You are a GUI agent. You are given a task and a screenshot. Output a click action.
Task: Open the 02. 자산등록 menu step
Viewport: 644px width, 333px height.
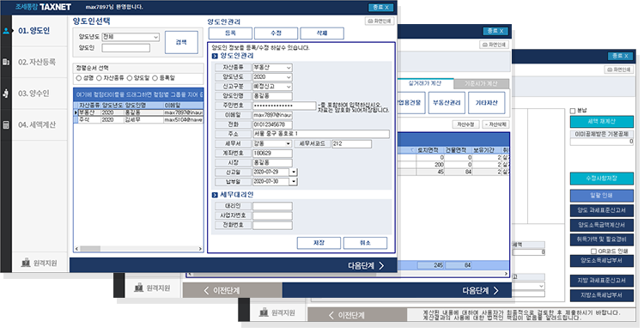[37, 62]
